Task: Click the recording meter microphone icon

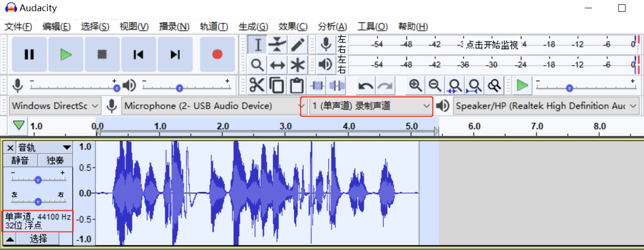Action: coord(326,45)
